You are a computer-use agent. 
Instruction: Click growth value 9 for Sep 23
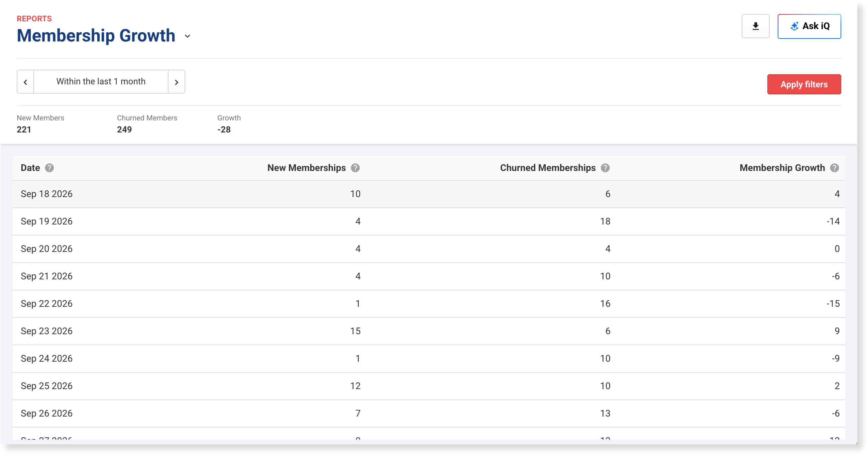click(837, 331)
